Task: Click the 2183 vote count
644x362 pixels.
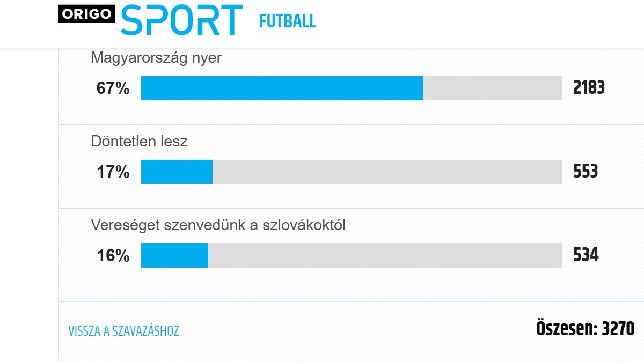Action: click(589, 87)
